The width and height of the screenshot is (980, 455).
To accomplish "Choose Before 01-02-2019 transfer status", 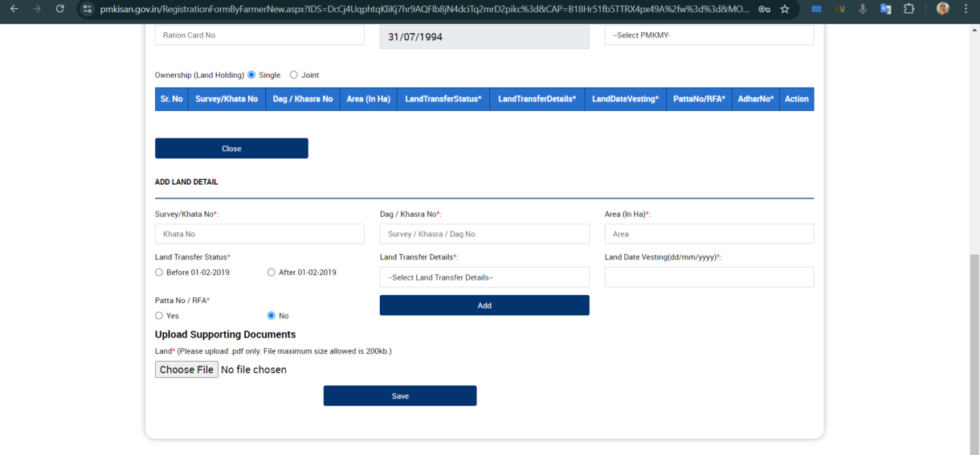I will (159, 273).
